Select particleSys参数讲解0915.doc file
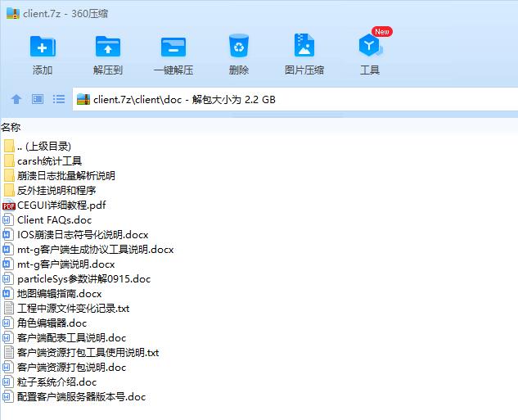 point(83,279)
